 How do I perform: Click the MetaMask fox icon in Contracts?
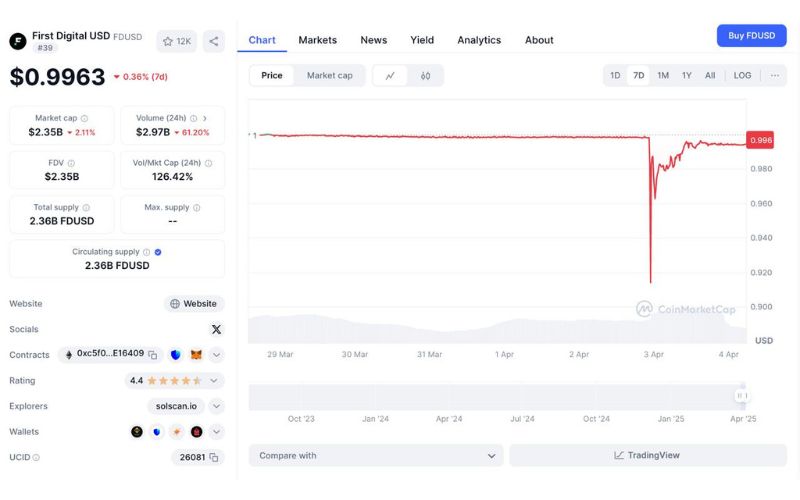coord(196,354)
